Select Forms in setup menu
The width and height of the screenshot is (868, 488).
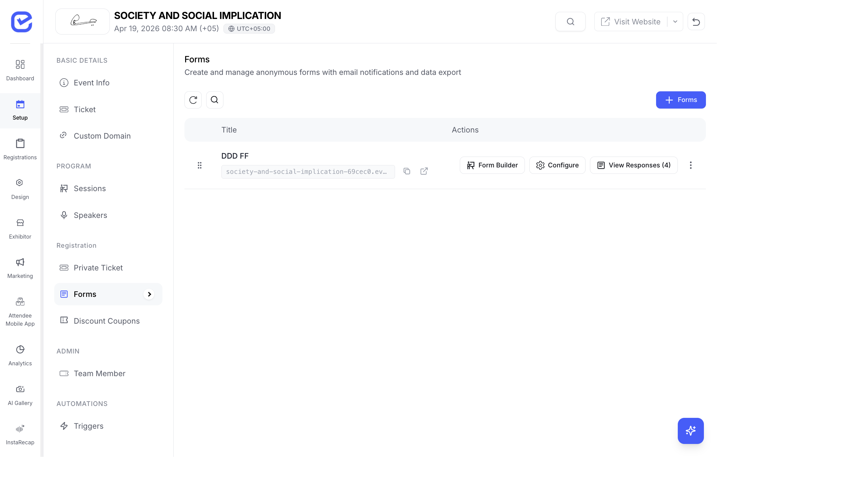click(x=108, y=294)
